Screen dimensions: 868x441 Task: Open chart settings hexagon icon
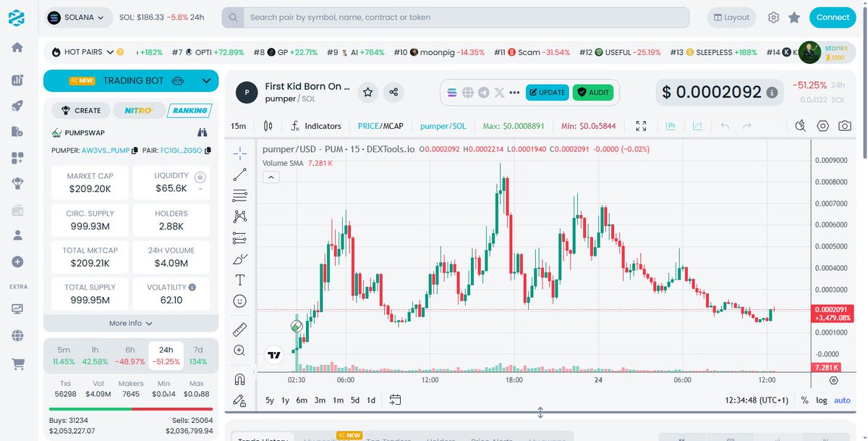(x=822, y=126)
